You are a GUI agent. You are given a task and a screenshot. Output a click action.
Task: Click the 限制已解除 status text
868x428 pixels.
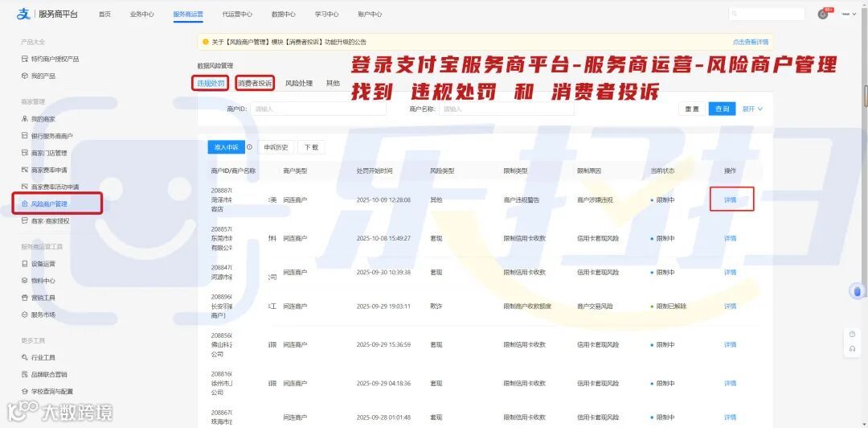tap(671, 306)
